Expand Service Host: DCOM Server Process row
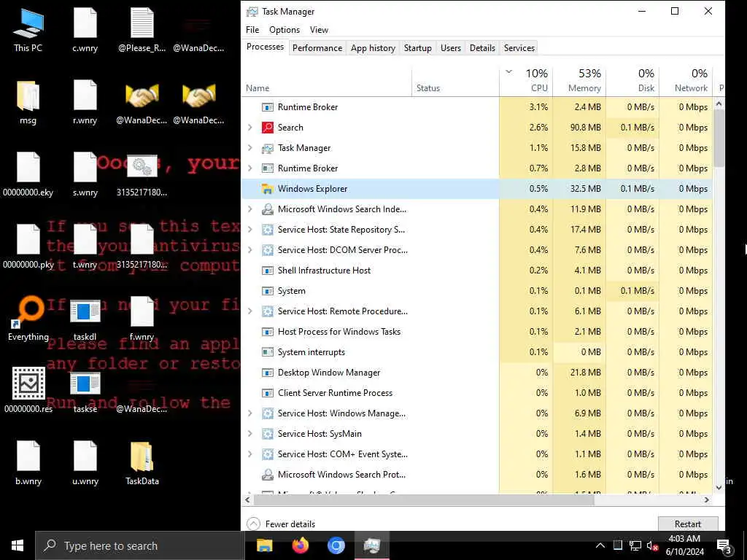Screen dimensions: 747x560 coord(250,250)
